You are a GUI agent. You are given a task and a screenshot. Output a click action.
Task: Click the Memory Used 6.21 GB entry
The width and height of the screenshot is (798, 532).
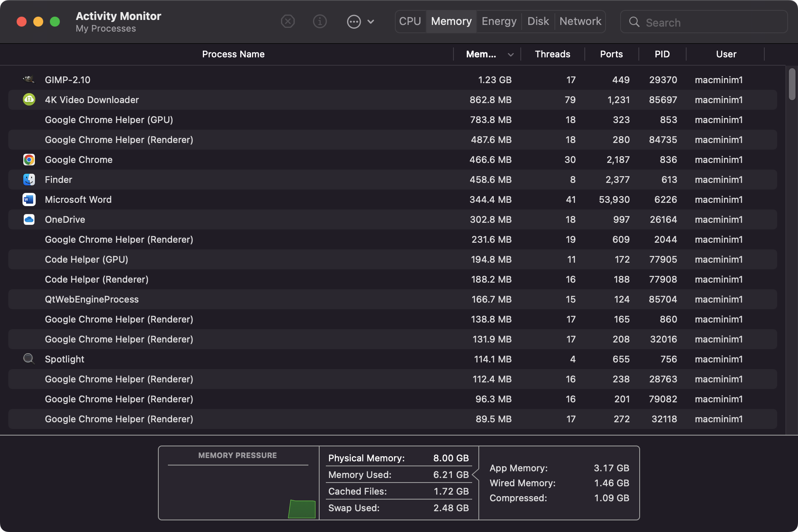pyautogui.click(x=399, y=475)
